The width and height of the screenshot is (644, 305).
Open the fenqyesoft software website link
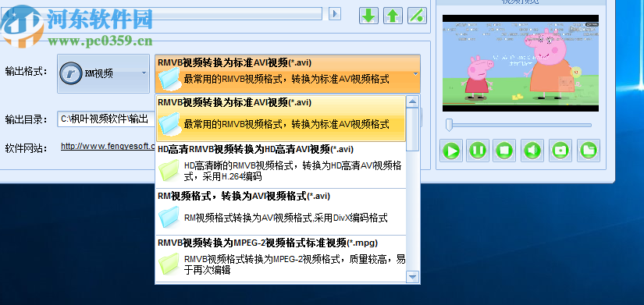click(108, 146)
